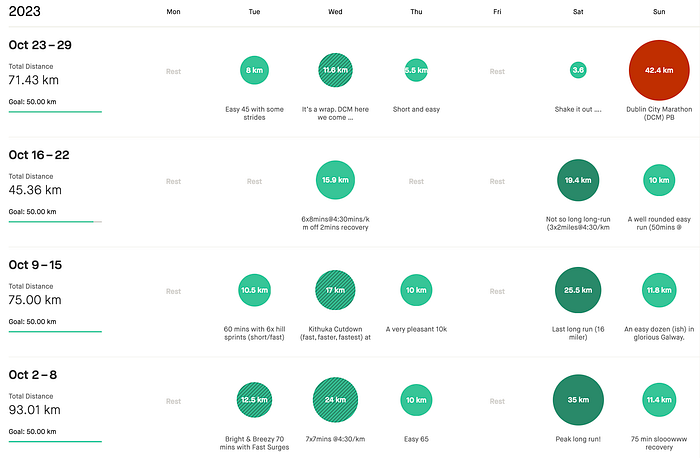Image resolution: width=700 pixels, height=458 pixels.
Task: Click the 35 km Peak long run circle
Action: click(578, 400)
